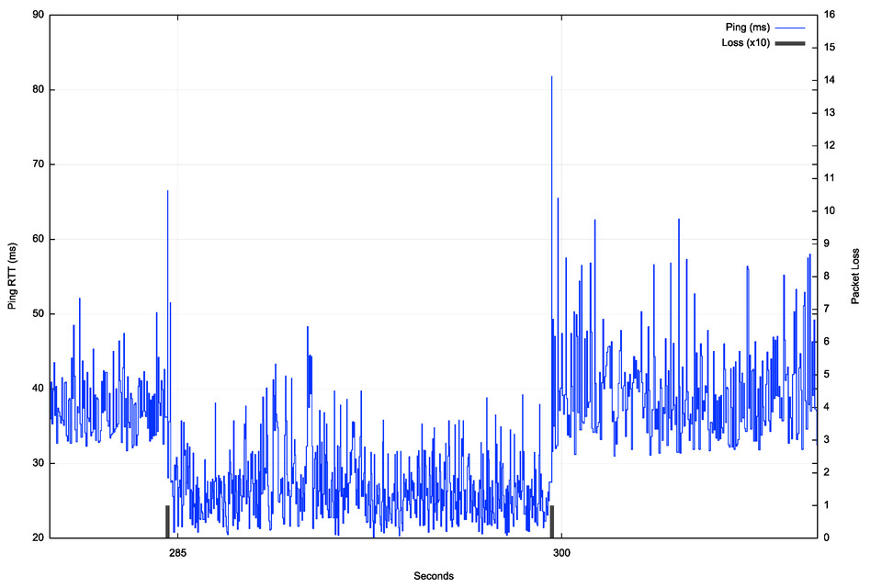
Task: Click the 16 tick label on right axis
Action: (831, 15)
